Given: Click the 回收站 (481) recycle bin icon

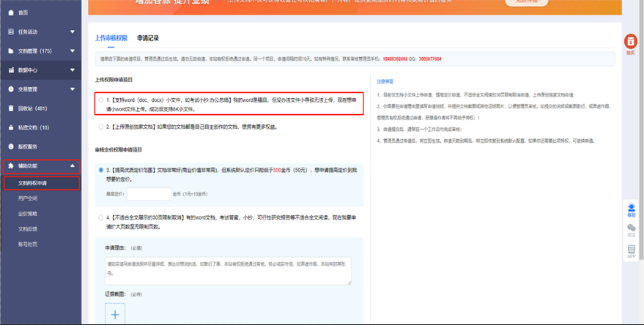Looking at the screenshot, I should (10, 108).
